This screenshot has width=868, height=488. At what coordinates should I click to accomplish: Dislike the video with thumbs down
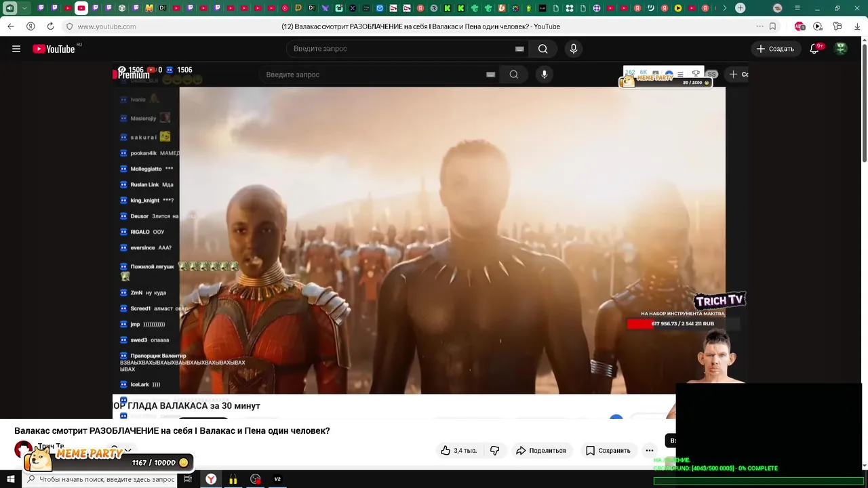click(495, 451)
